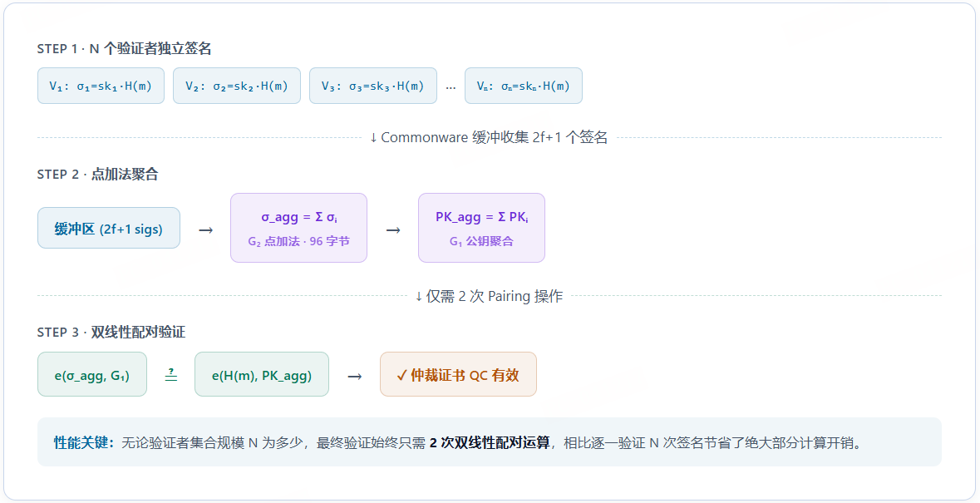Click the V₃ validator signature box

373,86
